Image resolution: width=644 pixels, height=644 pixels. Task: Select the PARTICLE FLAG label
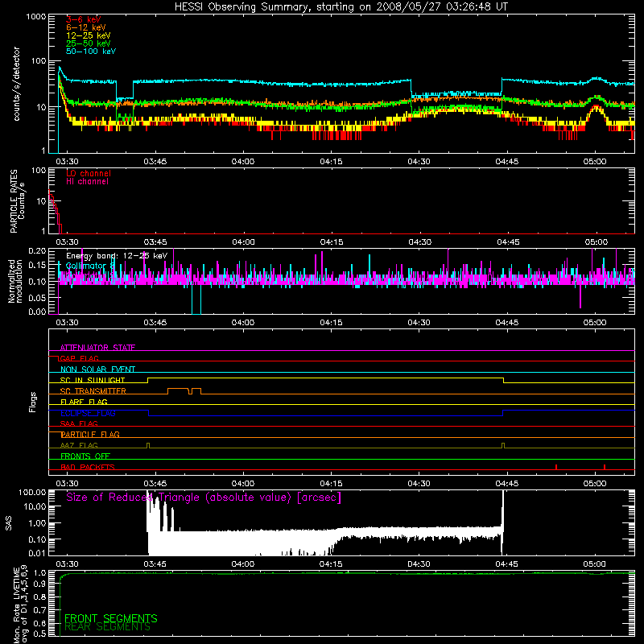pos(90,435)
